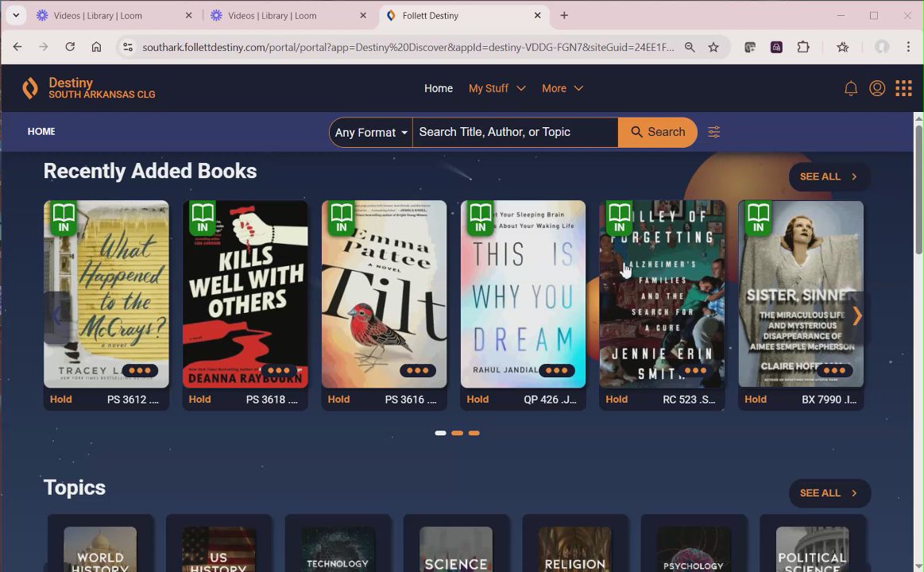Open browser extensions puzzle icon
924x572 pixels.
point(803,47)
